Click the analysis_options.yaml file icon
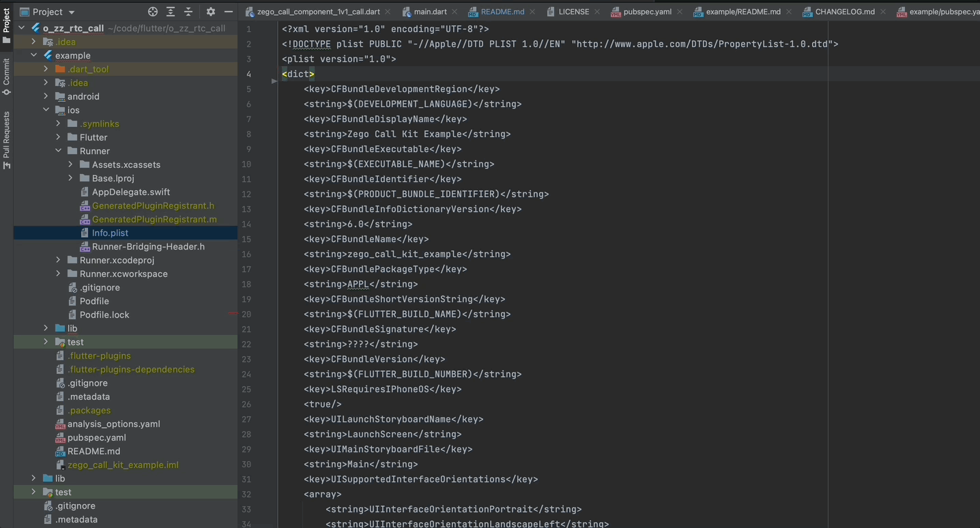980x528 pixels. [x=60, y=424]
